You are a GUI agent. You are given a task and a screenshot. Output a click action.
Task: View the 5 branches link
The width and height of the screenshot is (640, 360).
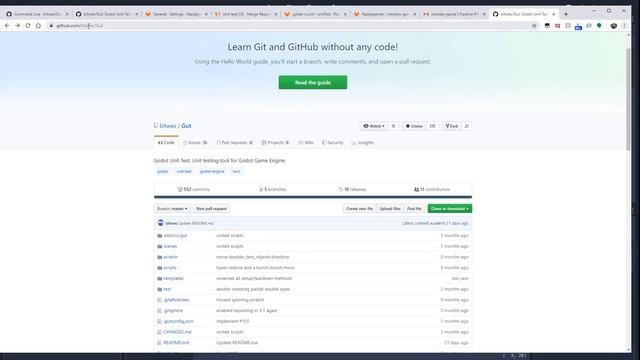click(x=273, y=189)
